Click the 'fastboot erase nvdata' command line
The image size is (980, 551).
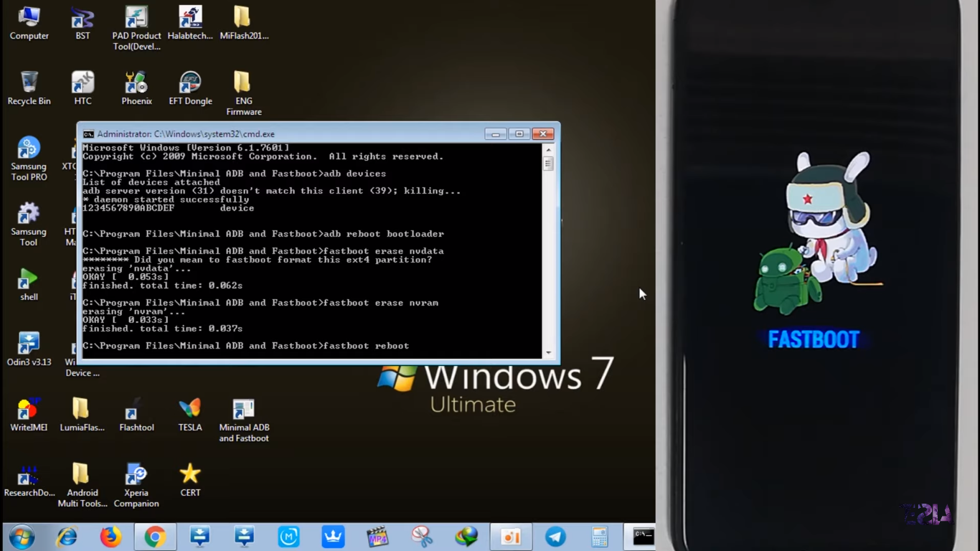tap(263, 251)
